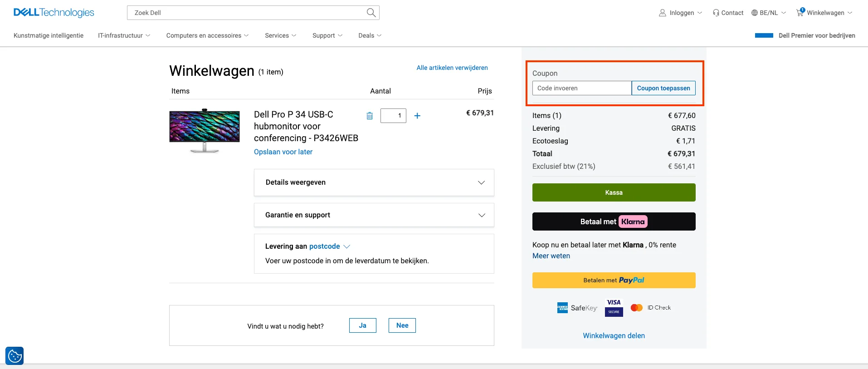Delete the monitor using the trash icon
This screenshot has height=369, width=868.
370,116
